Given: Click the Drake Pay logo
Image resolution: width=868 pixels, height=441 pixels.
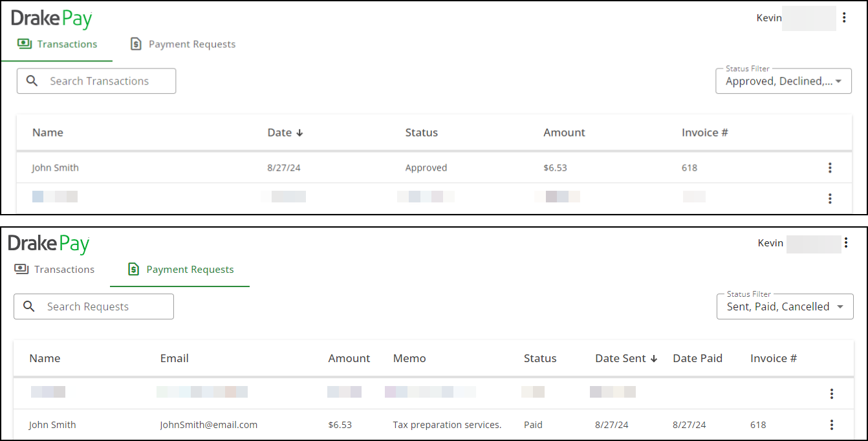Looking at the screenshot, I should 52,19.
